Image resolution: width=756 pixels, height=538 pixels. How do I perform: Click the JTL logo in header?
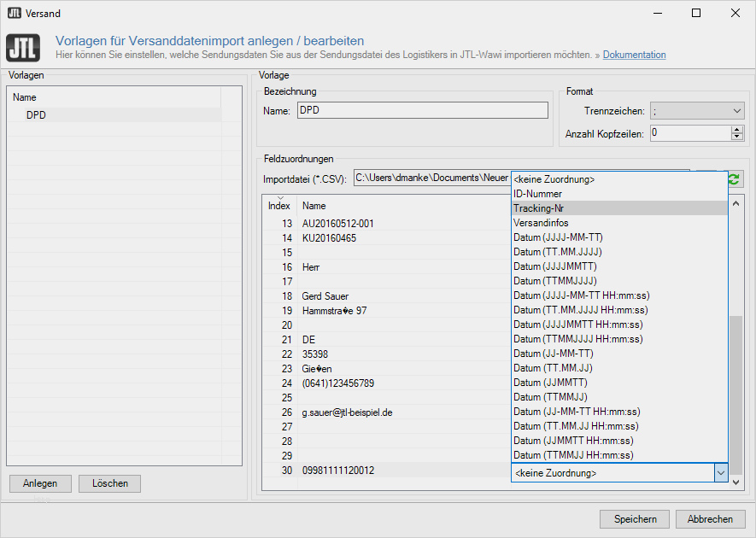click(23, 48)
